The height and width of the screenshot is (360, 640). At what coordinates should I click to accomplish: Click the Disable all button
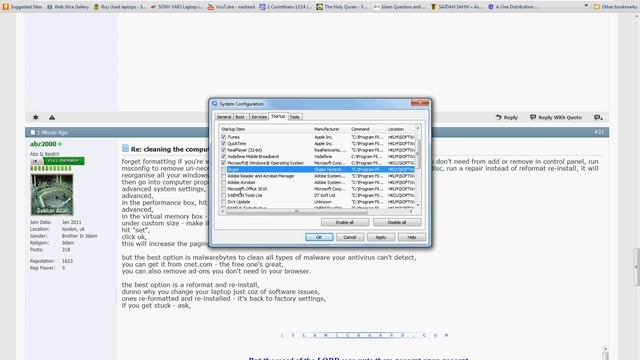click(397, 222)
